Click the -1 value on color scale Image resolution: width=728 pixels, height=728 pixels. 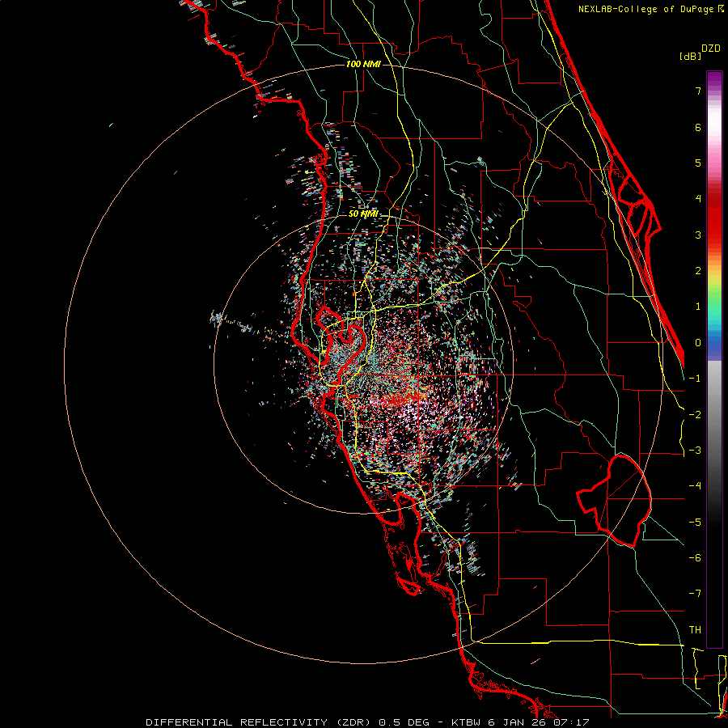[695, 379]
